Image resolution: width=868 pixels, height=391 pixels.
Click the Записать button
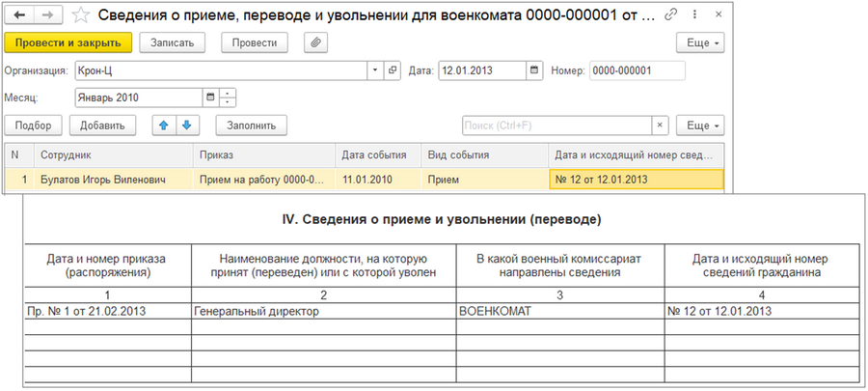[173, 42]
